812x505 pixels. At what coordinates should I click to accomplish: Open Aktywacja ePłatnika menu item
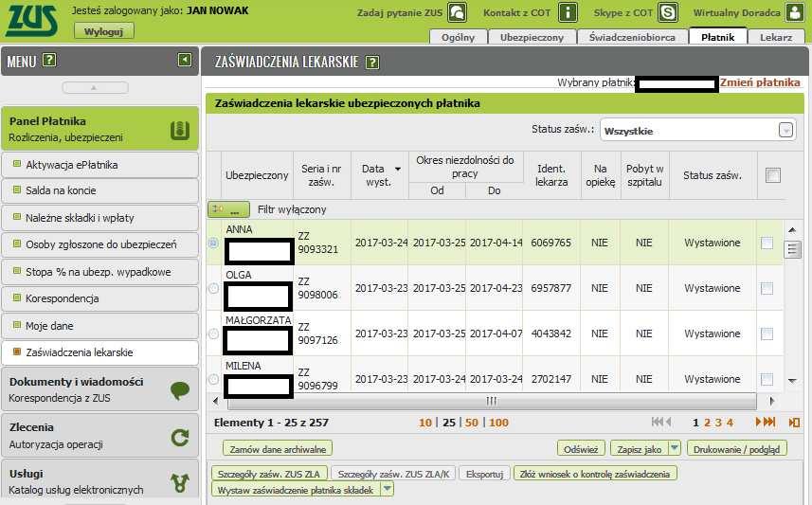click(99, 165)
